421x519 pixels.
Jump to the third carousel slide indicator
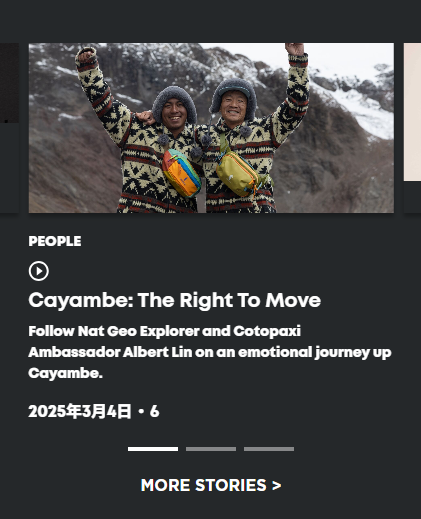[x=269, y=449]
